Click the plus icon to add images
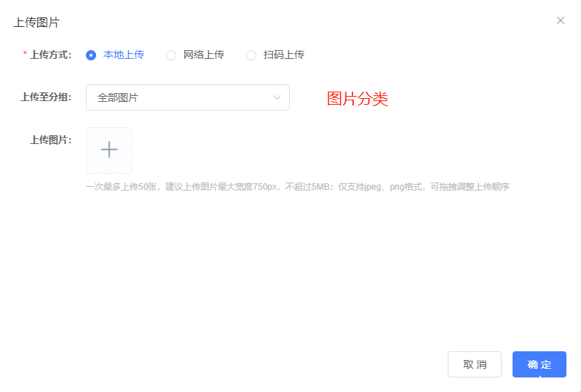The height and width of the screenshot is (392, 581). point(109,151)
